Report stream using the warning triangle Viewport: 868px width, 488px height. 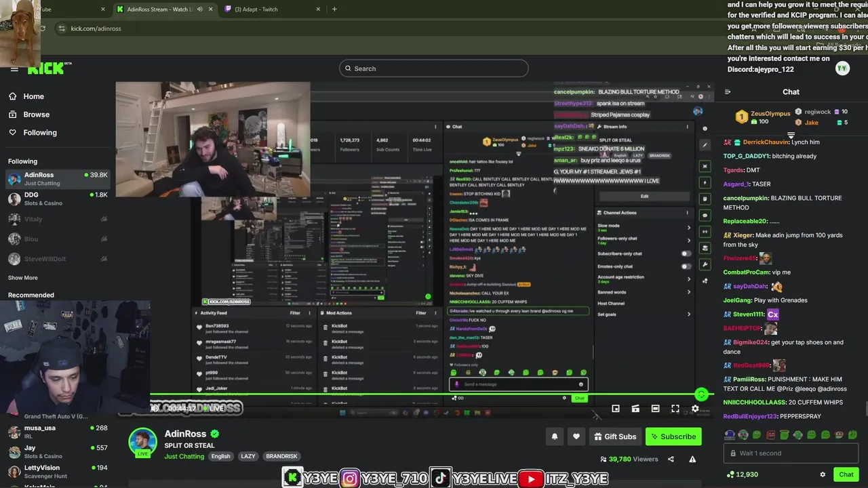(x=692, y=459)
